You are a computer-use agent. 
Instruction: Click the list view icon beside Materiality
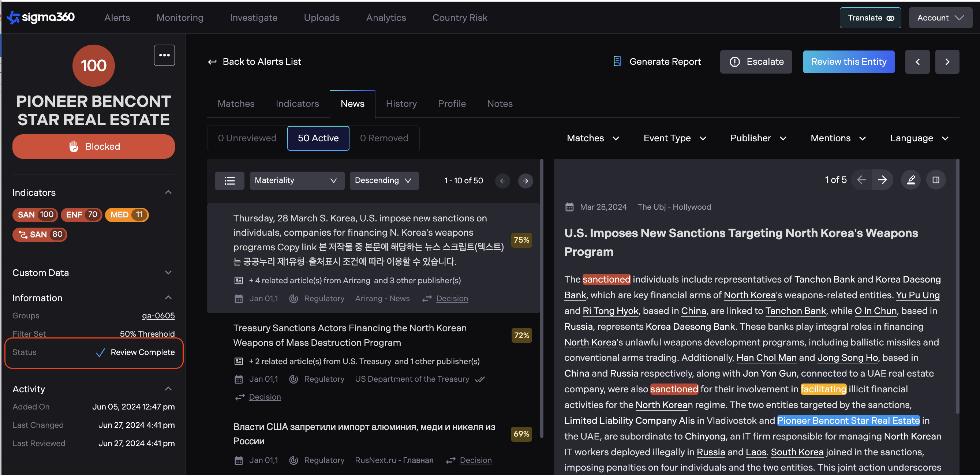pyautogui.click(x=229, y=180)
